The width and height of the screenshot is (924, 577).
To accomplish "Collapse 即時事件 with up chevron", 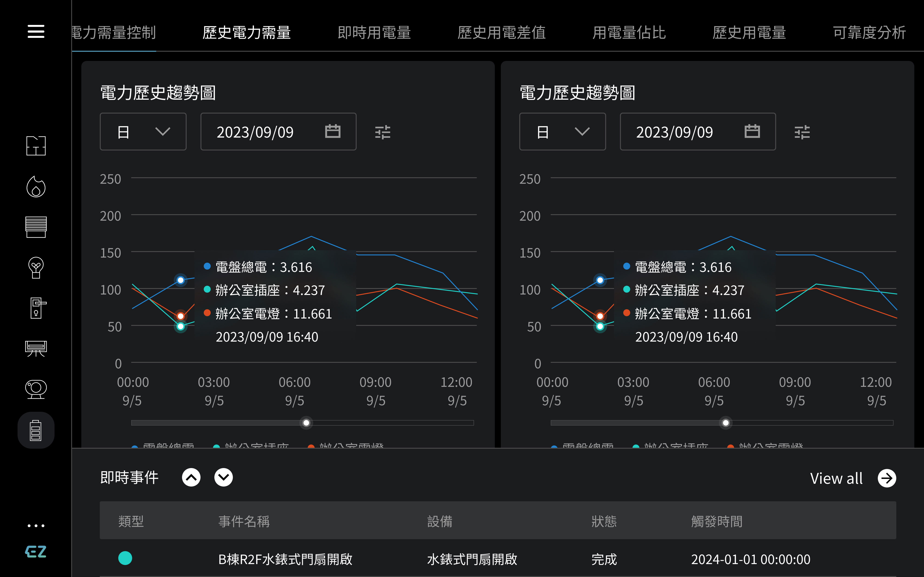I will pyautogui.click(x=191, y=477).
